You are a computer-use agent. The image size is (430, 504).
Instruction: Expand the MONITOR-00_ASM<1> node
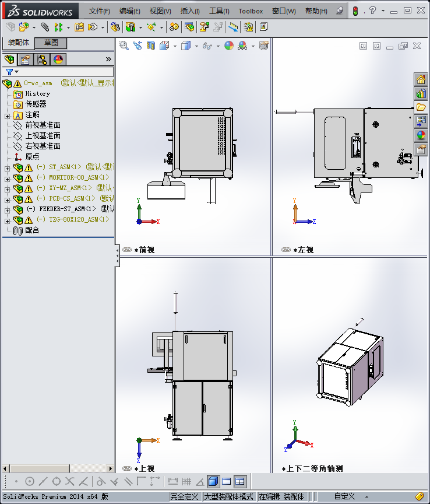coord(7,179)
